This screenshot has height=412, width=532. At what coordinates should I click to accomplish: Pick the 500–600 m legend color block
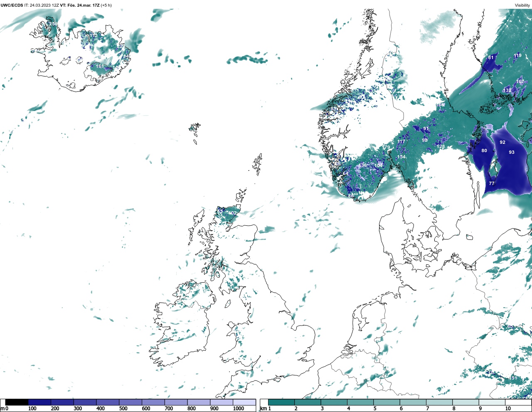131,402
